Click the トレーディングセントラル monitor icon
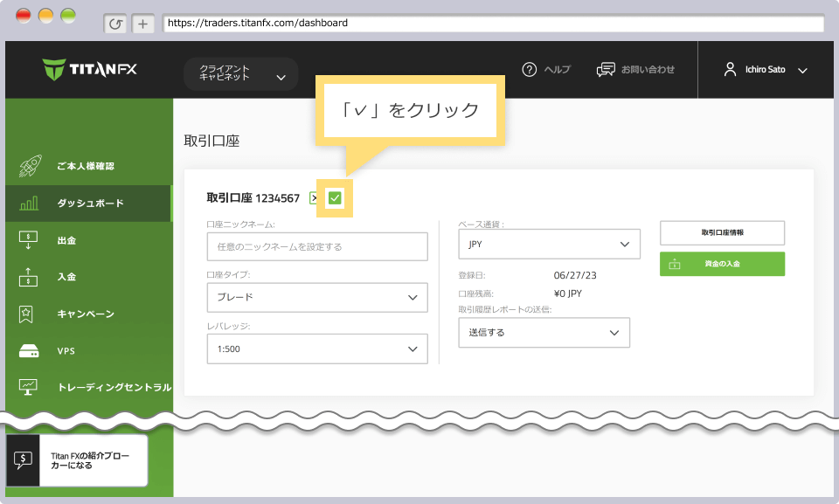Viewport: 839px width, 504px height. point(28,387)
